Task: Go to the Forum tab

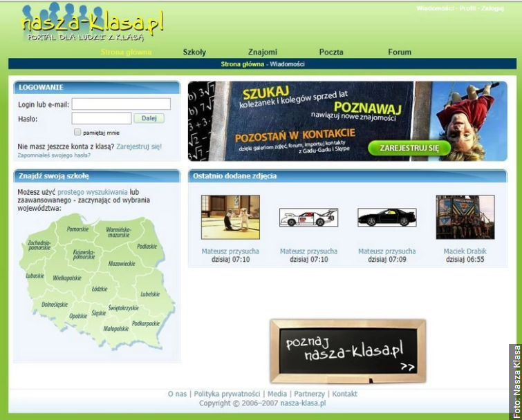Action: [400, 52]
